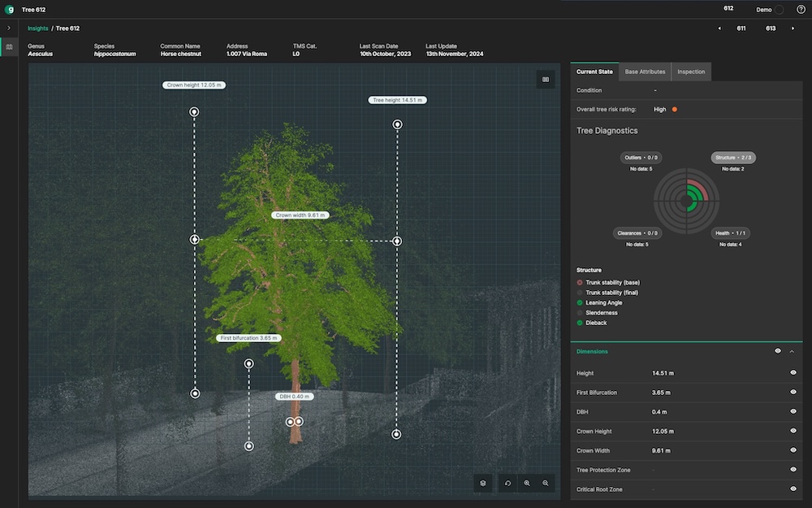The height and width of the screenshot is (508, 812).
Task: Toggle split view in the 3D viewer
Action: pos(546,80)
